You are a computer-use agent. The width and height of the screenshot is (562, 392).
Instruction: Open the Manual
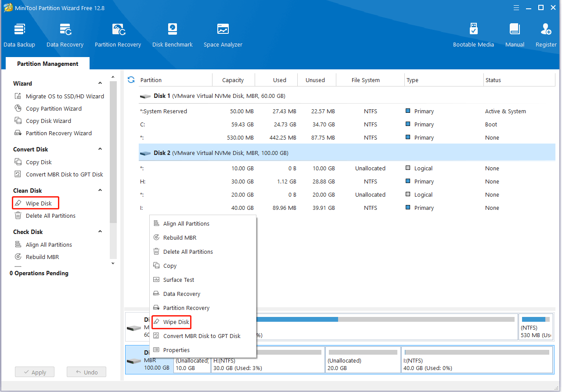[x=515, y=36]
